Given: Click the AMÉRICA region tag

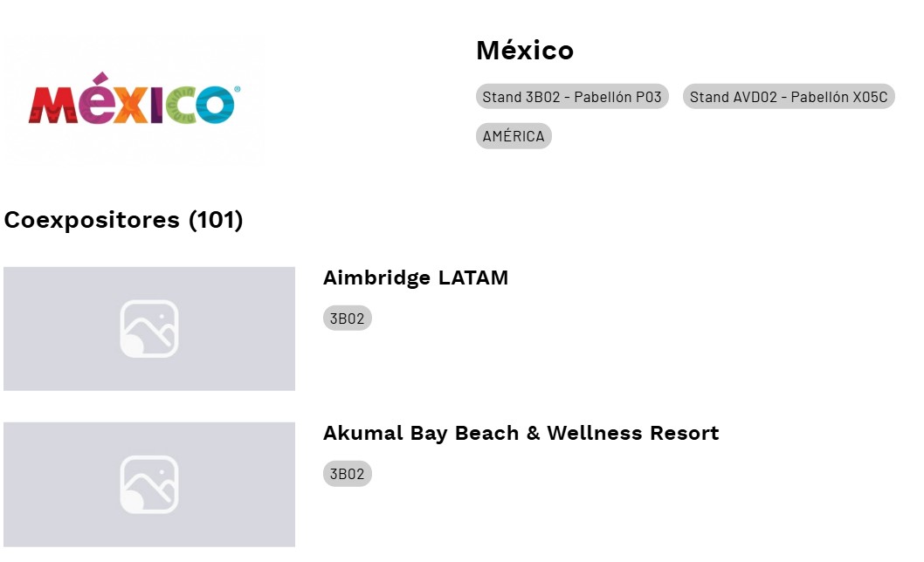Looking at the screenshot, I should (x=514, y=136).
